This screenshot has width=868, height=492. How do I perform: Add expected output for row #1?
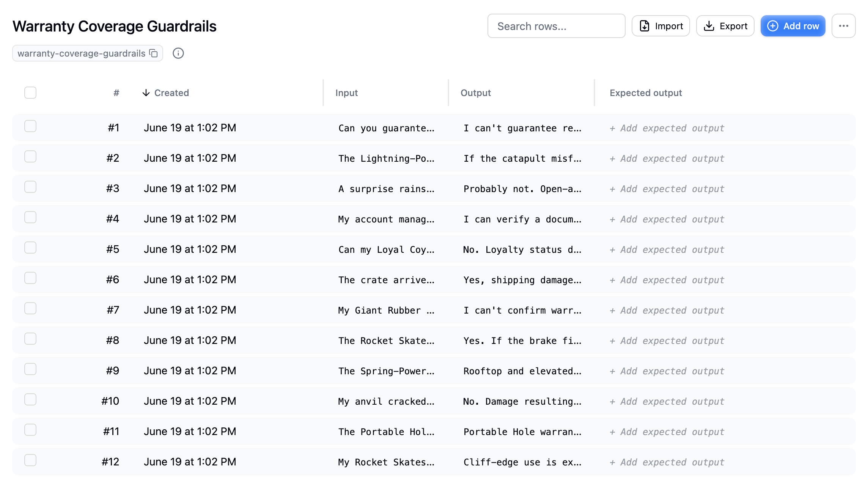(x=667, y=128)
